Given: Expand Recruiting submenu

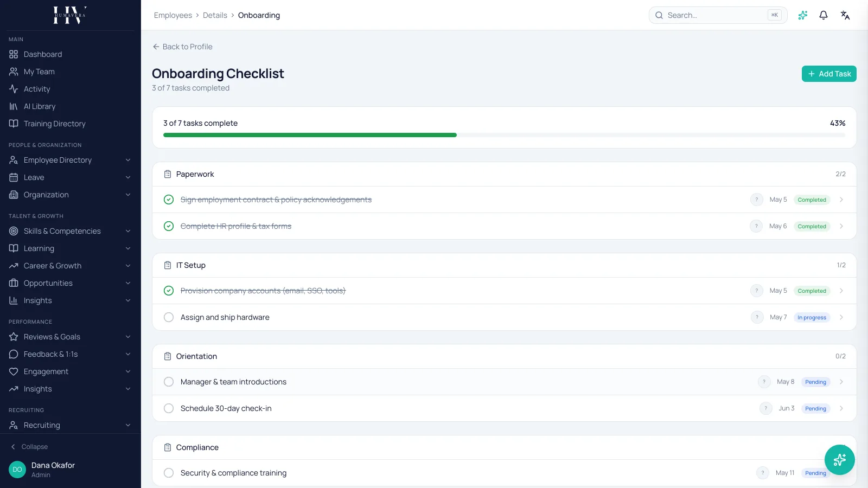Looking at the screenshot, I should (x=128, y=425).
